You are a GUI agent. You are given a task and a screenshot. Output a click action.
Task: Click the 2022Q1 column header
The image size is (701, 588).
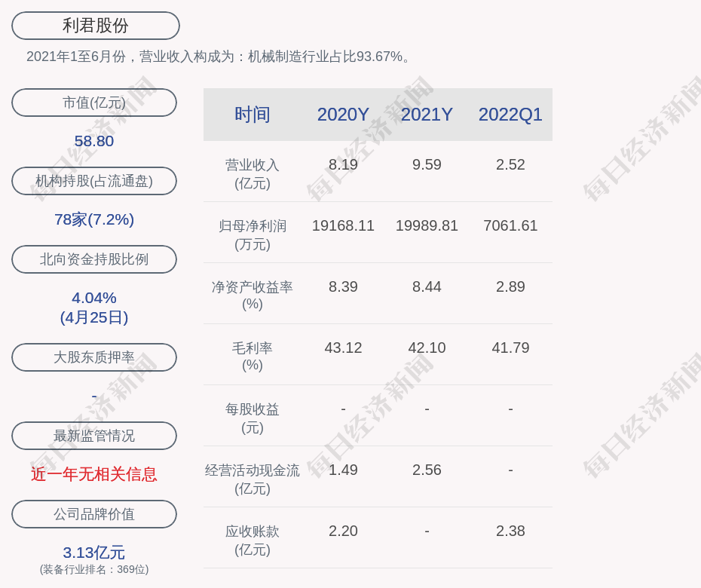[x=510, y=115]
